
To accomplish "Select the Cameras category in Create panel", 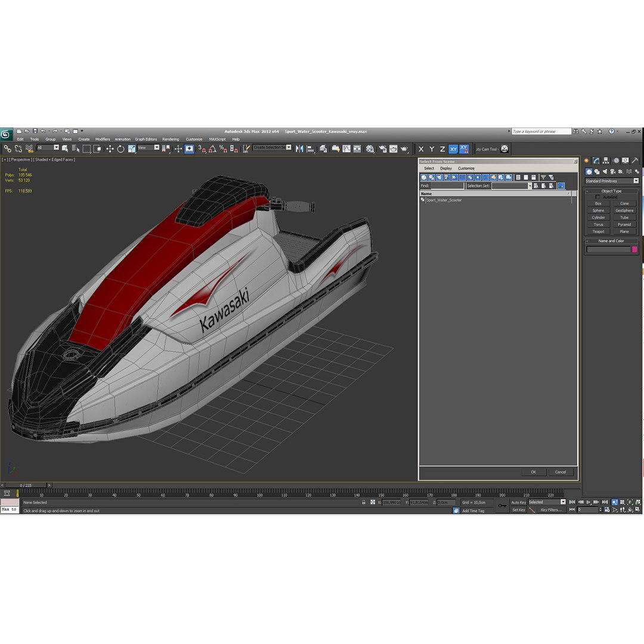I will tap(613, 172).
